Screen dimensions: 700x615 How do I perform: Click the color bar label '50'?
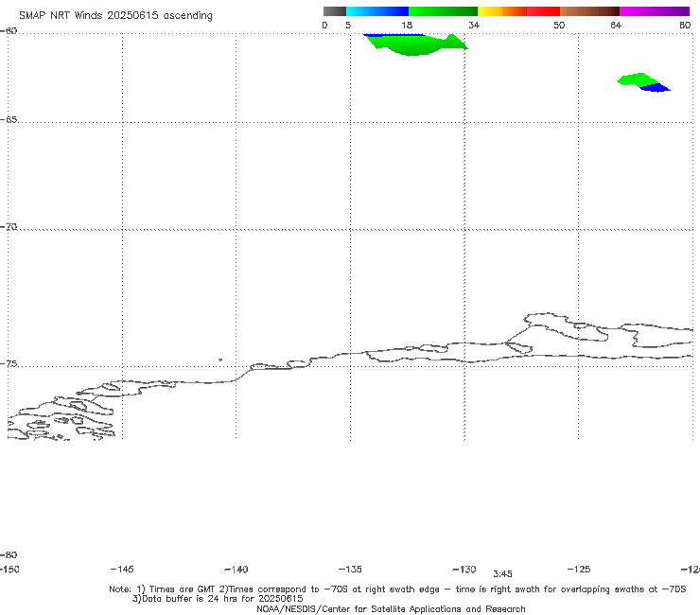coord(559,26)
